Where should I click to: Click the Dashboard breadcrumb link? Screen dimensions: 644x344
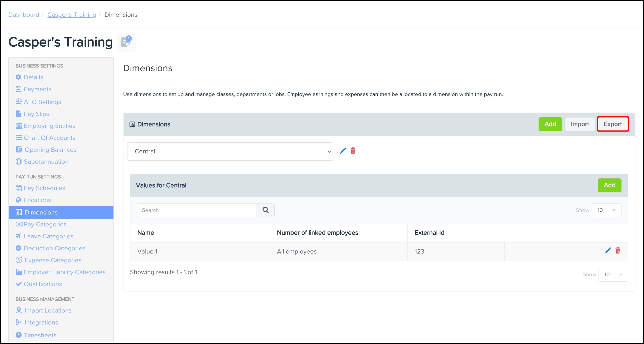(24, 15)
